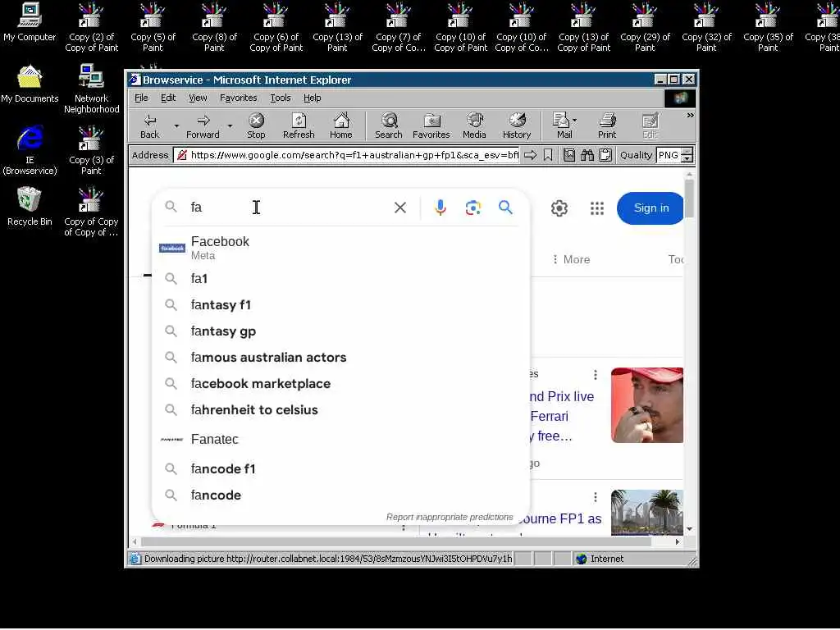Open the Tools menu
Viewport: 840px width, 630px height.
pyautogui.click(x=281, y=98)
